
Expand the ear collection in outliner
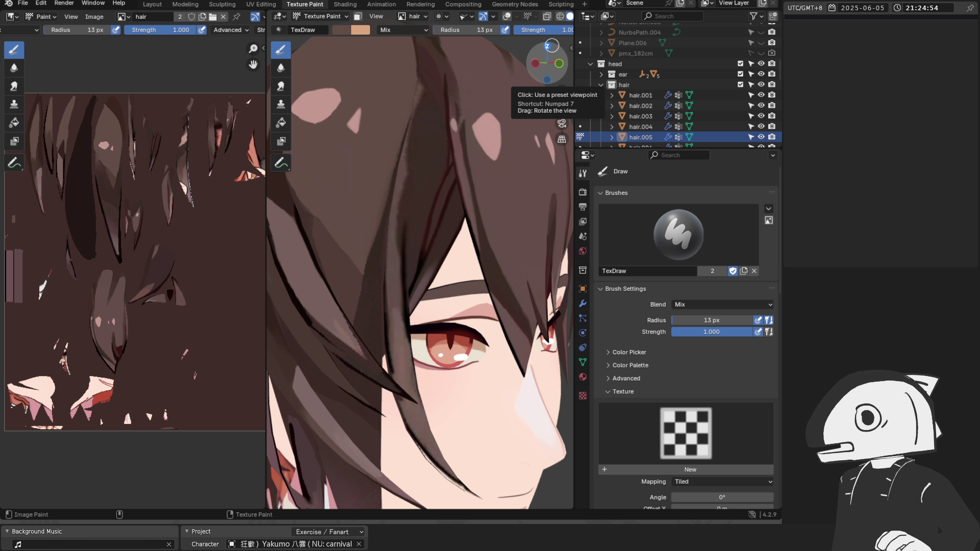click(601, 74)
